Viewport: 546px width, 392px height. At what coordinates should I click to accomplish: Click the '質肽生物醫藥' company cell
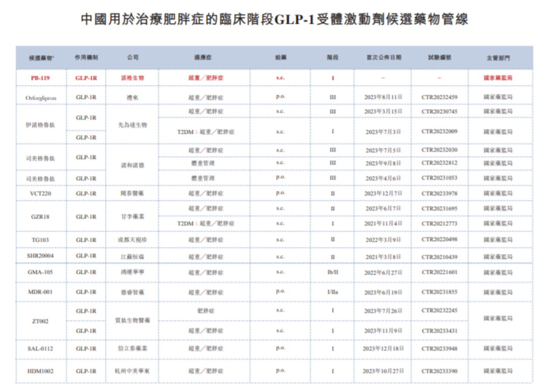pyautogui.click(x=132, y=320)
